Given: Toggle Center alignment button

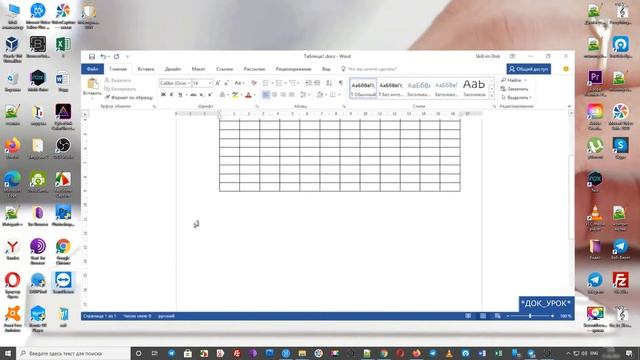Looking at the screenshot, I should point(274,95).
